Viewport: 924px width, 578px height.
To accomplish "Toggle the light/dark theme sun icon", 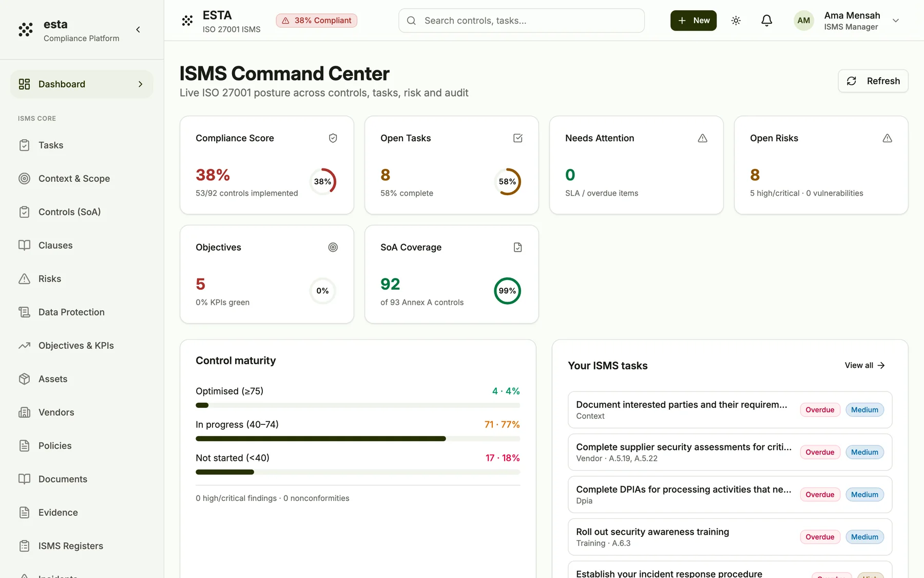I will click(736, 21).
